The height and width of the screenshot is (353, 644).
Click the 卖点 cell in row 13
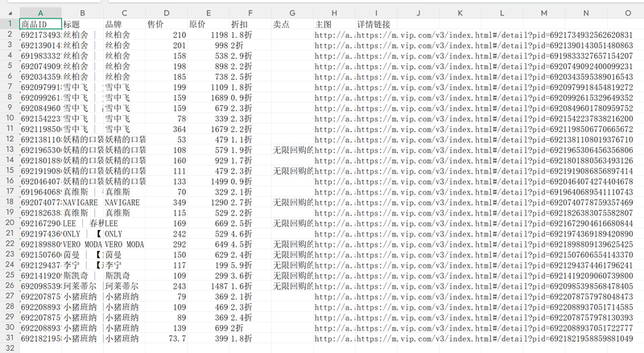[292, 150]
